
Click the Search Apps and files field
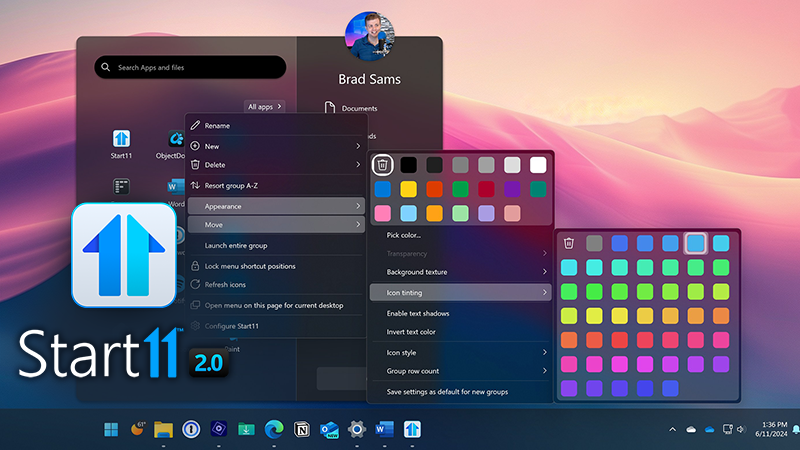(190, 67)
